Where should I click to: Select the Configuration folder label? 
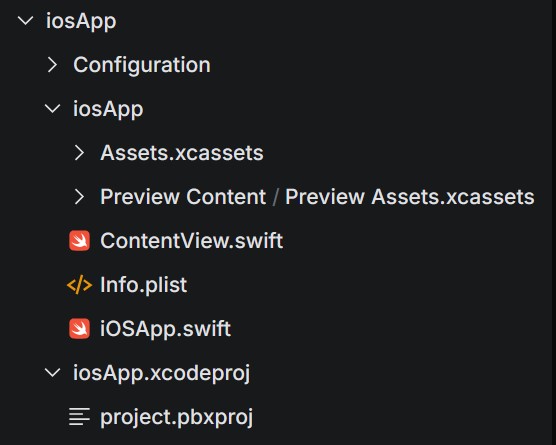click(142, 65)
